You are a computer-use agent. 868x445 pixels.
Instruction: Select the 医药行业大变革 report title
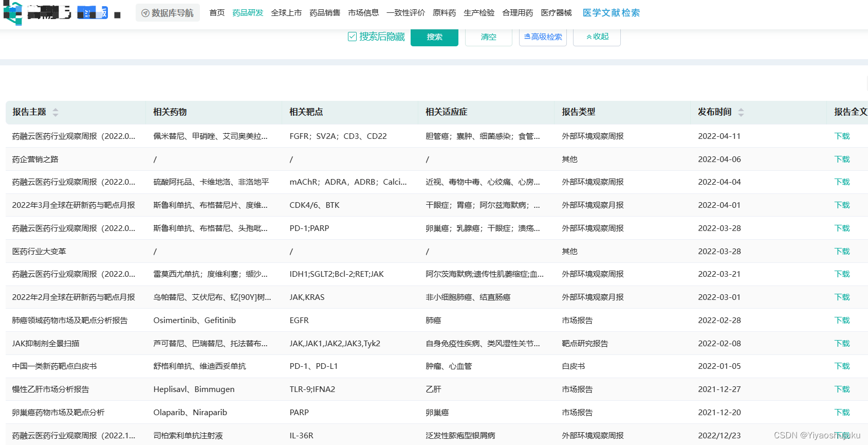coord(39,252)
